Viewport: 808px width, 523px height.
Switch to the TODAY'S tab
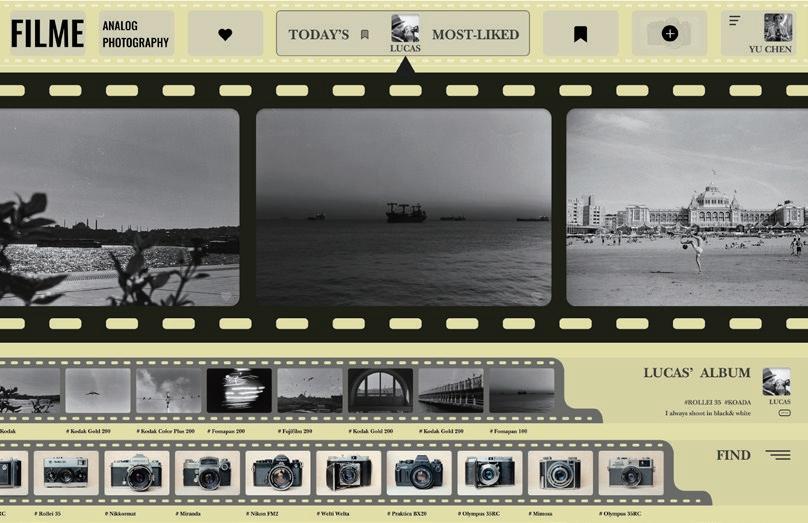[x=318, y=35]
